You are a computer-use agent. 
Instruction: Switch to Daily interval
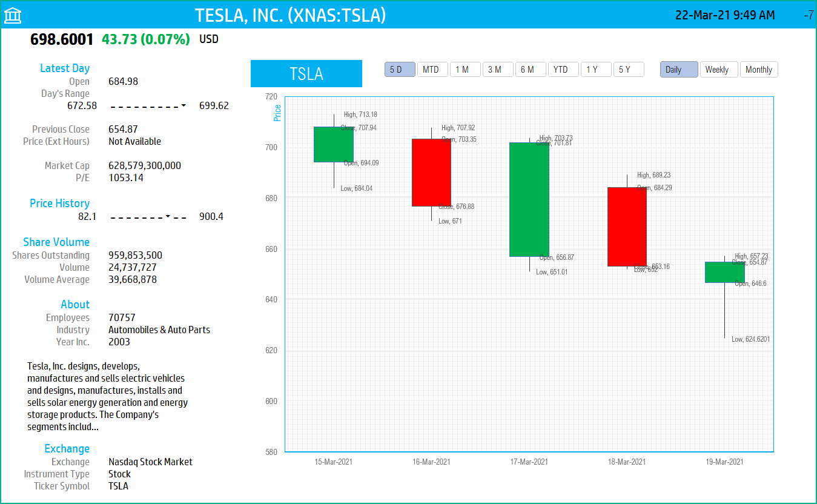coord(679,70)
